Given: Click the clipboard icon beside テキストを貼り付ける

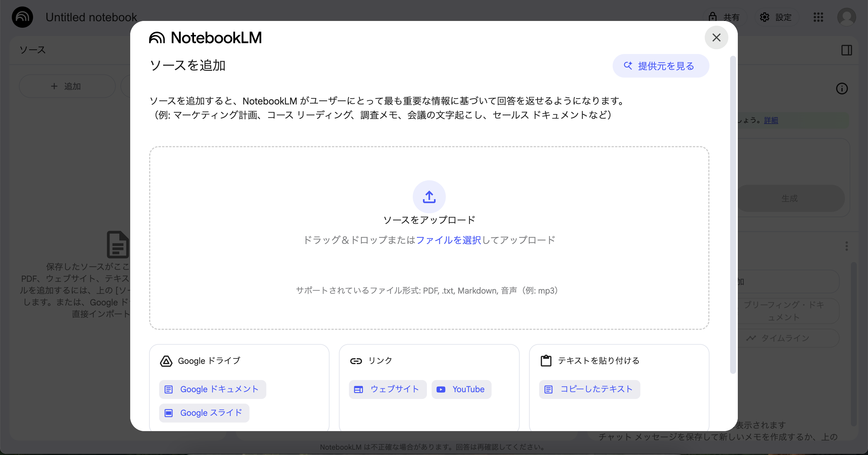Looking at the screenshot, I should click(x=546, y=361).
